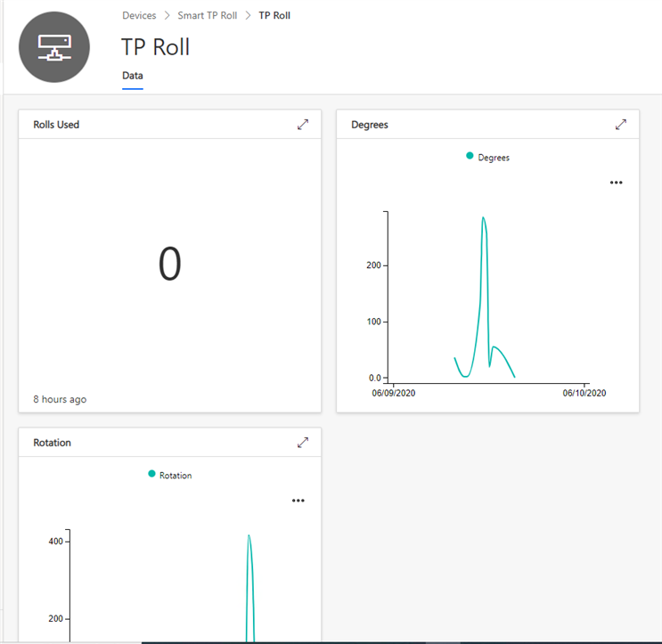Open the Smart TP Roll breadcrumb link
Image resolution: width=662 pixels, height=644 pixels.
coord(208,16)
